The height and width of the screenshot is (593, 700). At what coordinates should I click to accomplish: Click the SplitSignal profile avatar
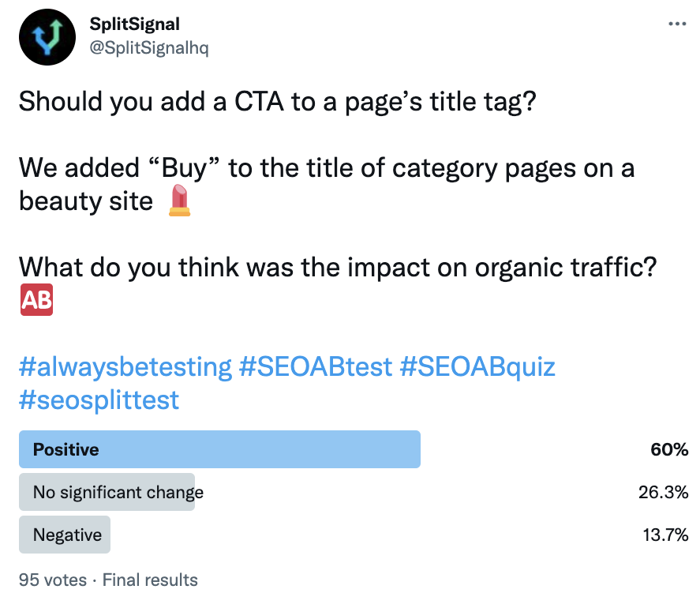pos(46,37)
